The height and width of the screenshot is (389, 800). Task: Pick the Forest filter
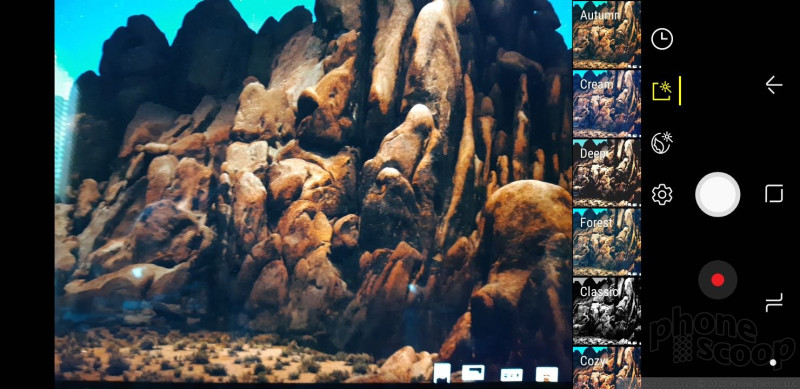point(607,242)
